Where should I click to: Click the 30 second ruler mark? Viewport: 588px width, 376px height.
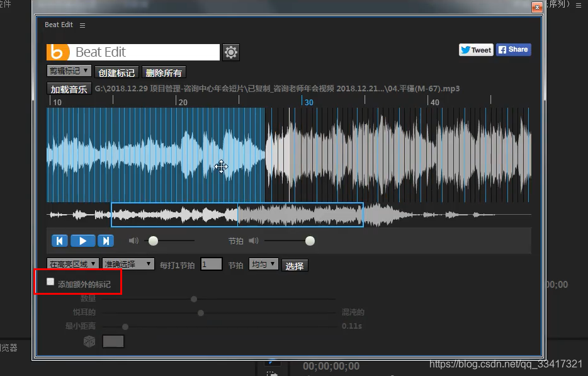click(308, 102)
